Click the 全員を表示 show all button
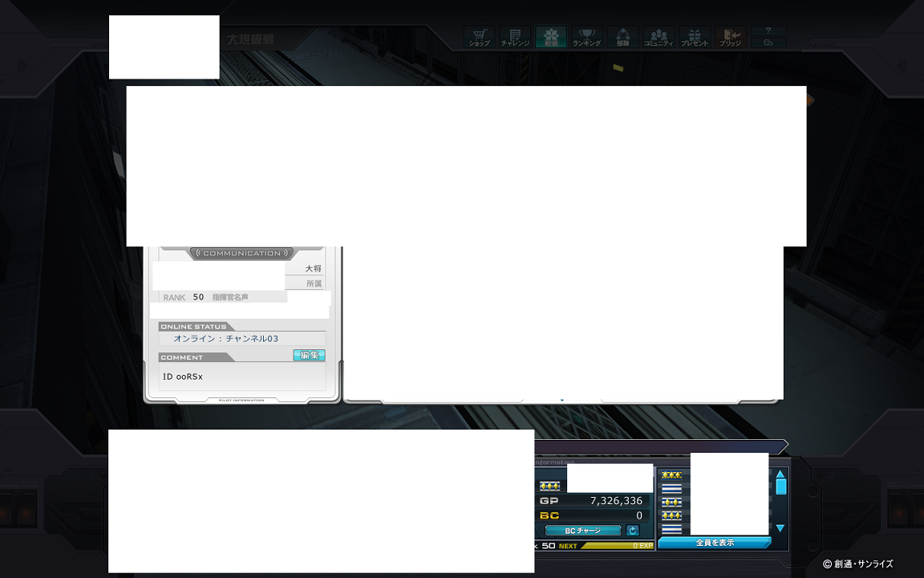Screen dimensions: 924x578 point(715,543)
